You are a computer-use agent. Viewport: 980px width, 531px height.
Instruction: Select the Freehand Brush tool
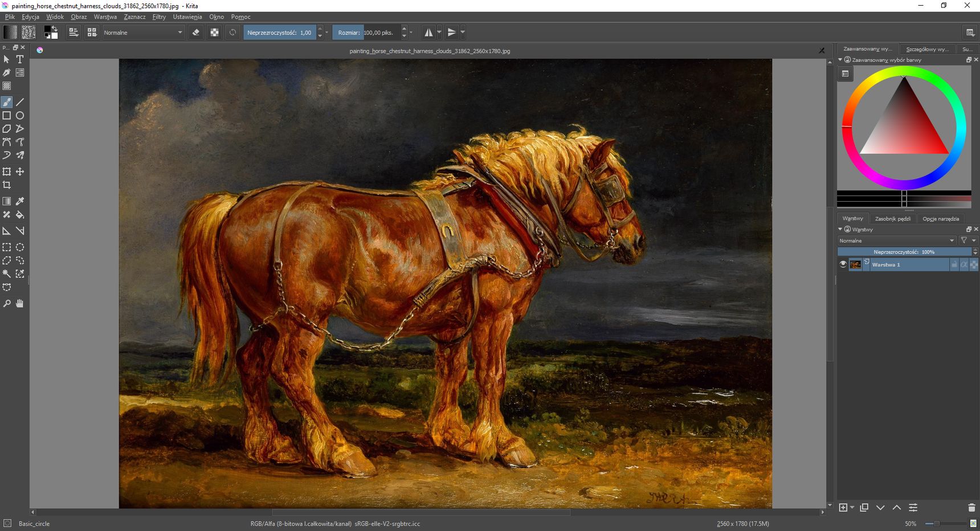(7, 102)
